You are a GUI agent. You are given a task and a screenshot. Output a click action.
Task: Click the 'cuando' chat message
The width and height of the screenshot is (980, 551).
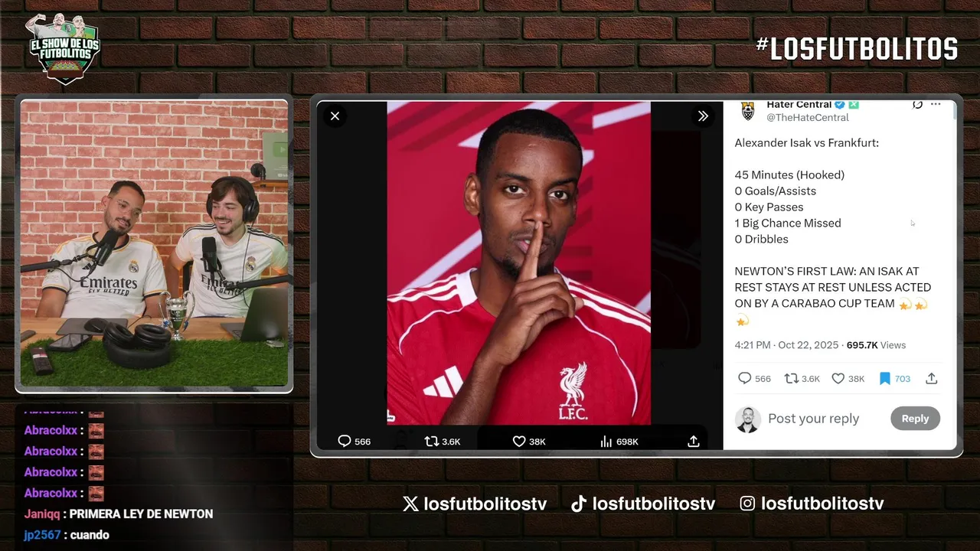90,535
